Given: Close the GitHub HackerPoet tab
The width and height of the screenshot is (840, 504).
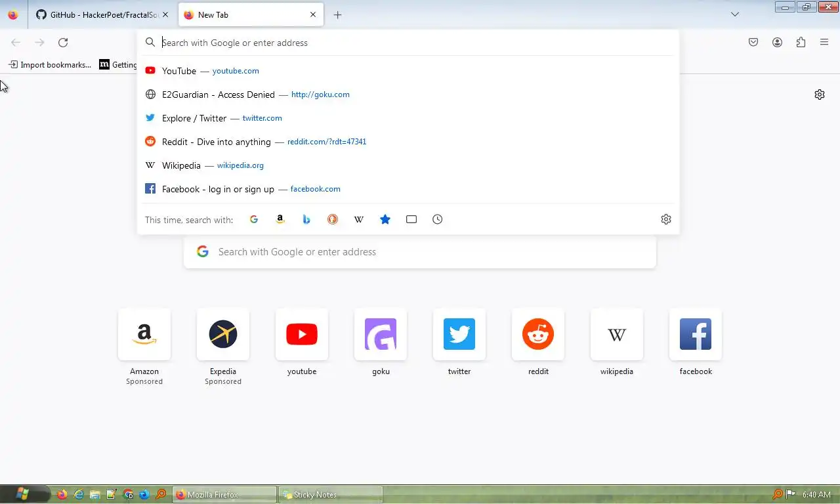Looking at the screenshot, I should tap(165, 14).
